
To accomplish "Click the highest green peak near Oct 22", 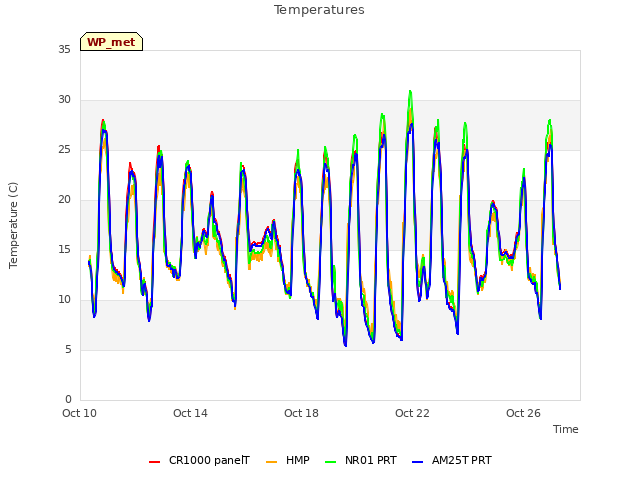I will (410, 91).
